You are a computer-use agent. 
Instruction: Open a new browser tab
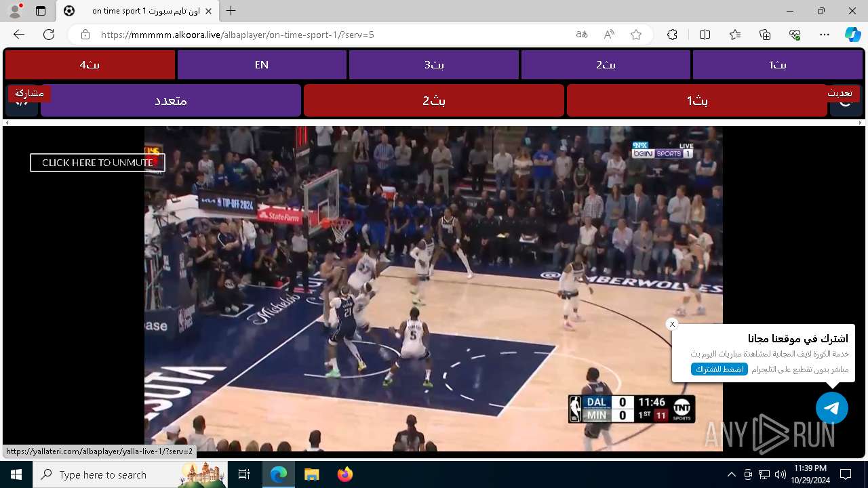(x=231, y=11)
